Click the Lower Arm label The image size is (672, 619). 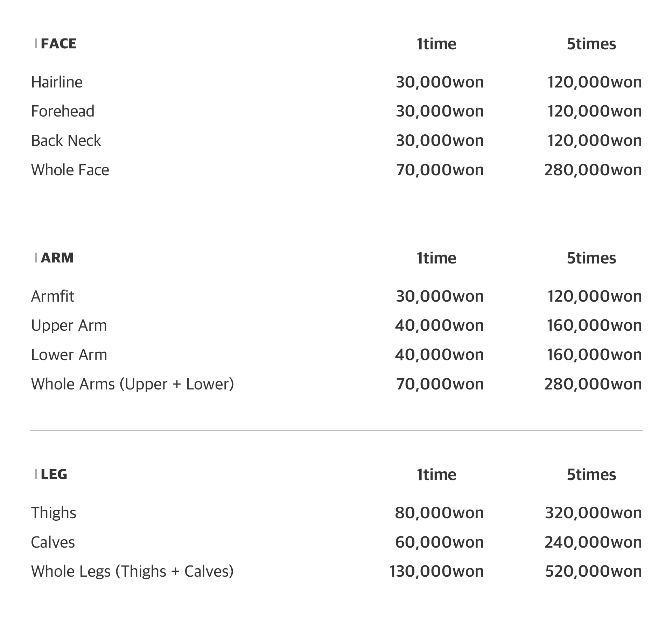tap(69, 355)
